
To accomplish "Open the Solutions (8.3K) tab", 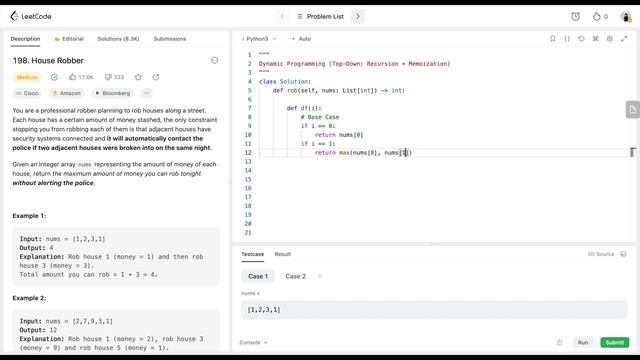I will [x=118, y=39].
